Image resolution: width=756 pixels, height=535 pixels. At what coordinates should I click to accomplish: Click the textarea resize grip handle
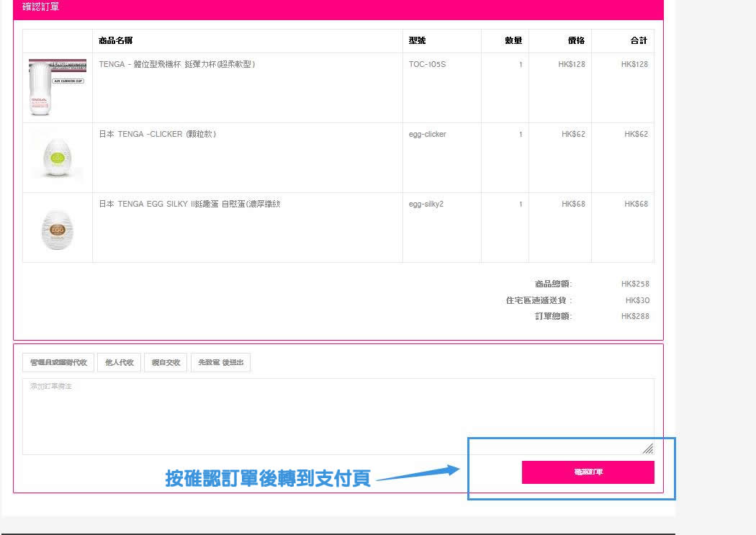tap(648, 449)
